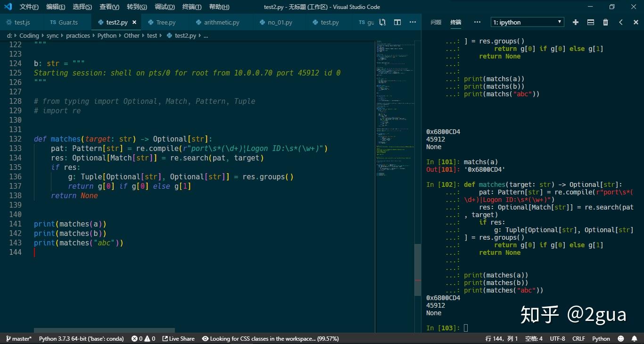Start a Live Share session
644x344 pixels.
point(178,338)
